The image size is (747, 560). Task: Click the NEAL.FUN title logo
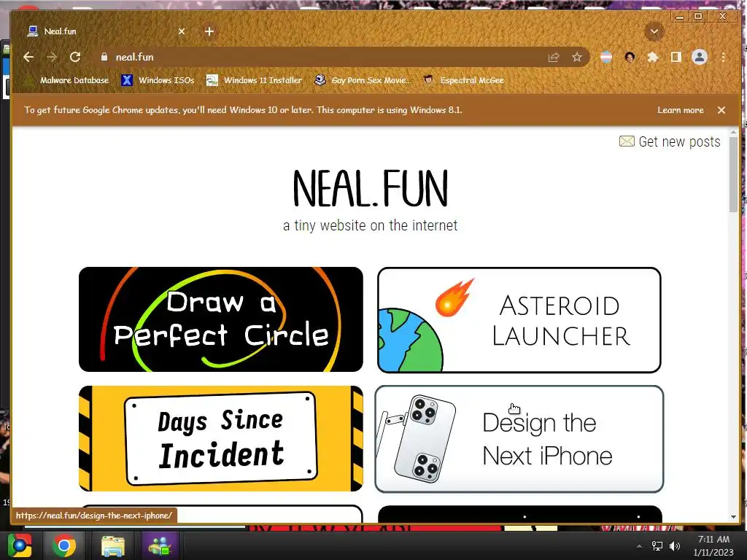point(370,189)
